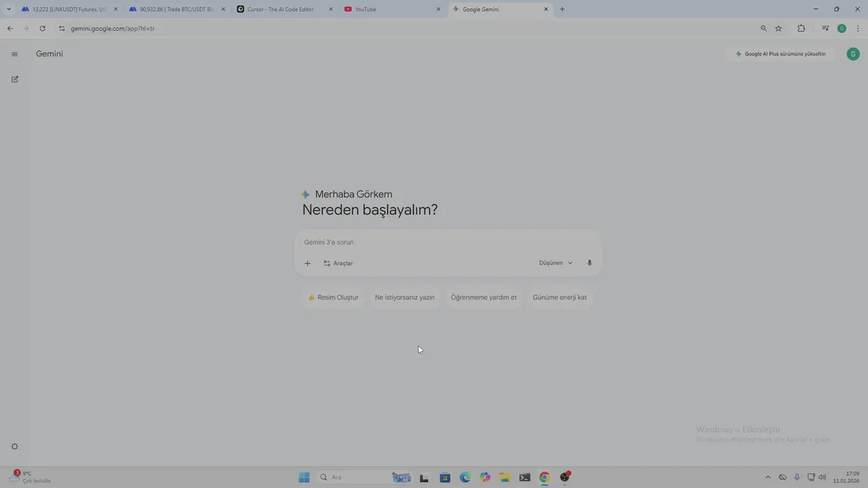Launch Microsoft Store from taskbar
Screen dimensions: 868x488
pyautogui.click(x=445, y=477)
